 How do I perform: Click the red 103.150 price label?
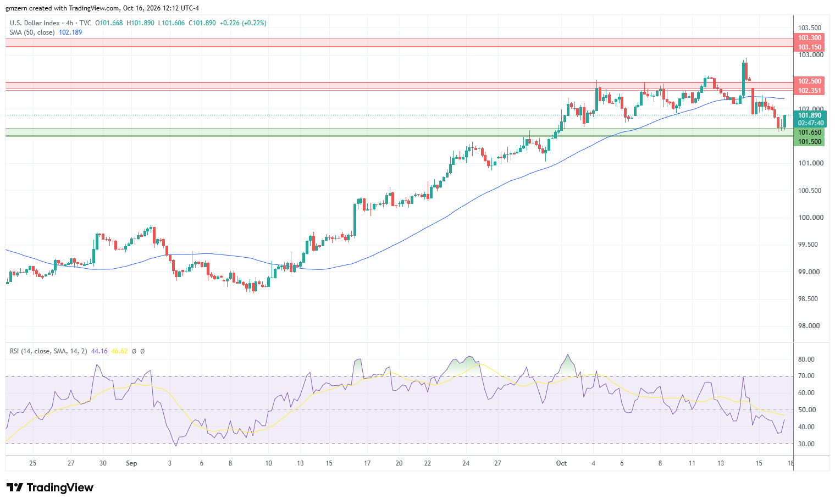810,47
